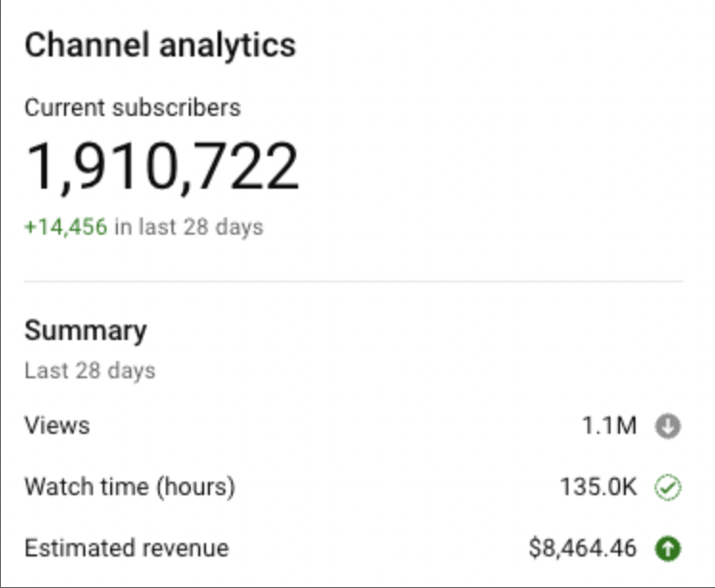Click the green up arrow beside revenue
This screenshot has width=715, height=588.
668,549
